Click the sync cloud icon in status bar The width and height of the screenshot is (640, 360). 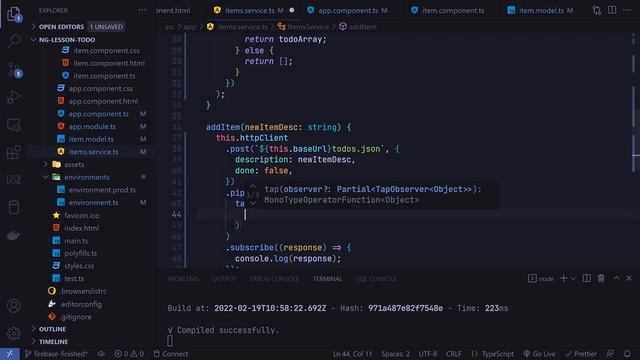[101, 354]
